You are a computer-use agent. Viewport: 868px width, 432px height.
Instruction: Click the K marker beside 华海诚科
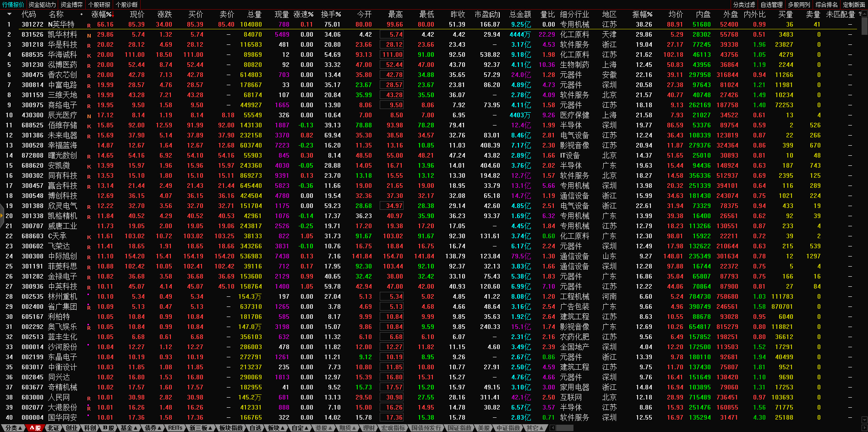click(x=89, y=55)
